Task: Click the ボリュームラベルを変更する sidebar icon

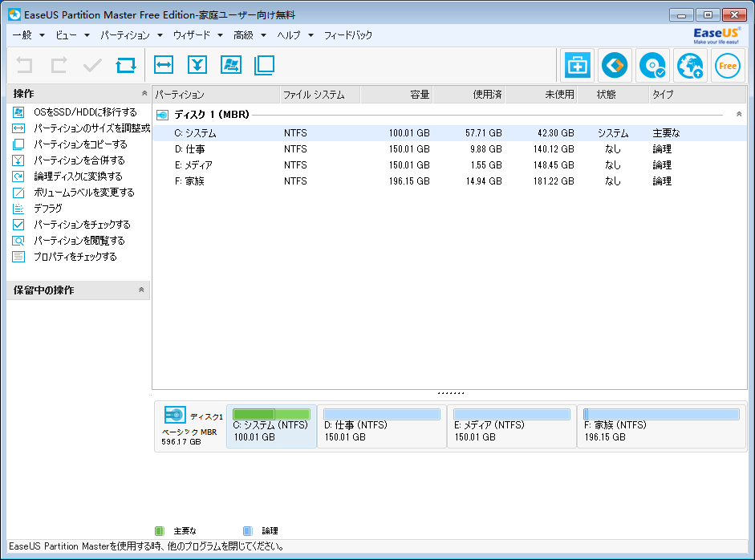Action: tap(18, 193)
